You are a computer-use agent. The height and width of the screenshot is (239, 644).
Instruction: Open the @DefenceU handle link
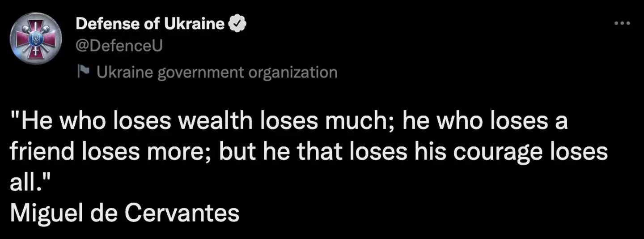pyautogui.click(x=119, y=46)
